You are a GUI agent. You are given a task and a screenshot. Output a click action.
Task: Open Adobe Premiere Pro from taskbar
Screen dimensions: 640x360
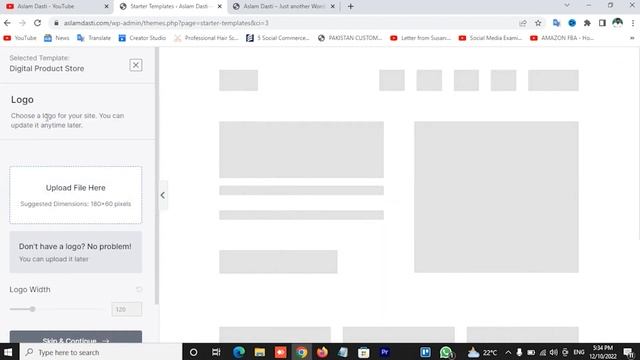(384, 352)
